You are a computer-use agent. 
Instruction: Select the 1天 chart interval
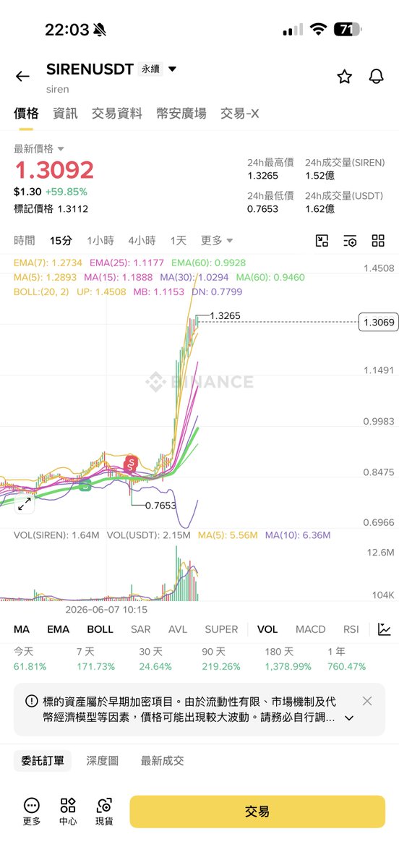pyautogui.click(x=179, y=240)
